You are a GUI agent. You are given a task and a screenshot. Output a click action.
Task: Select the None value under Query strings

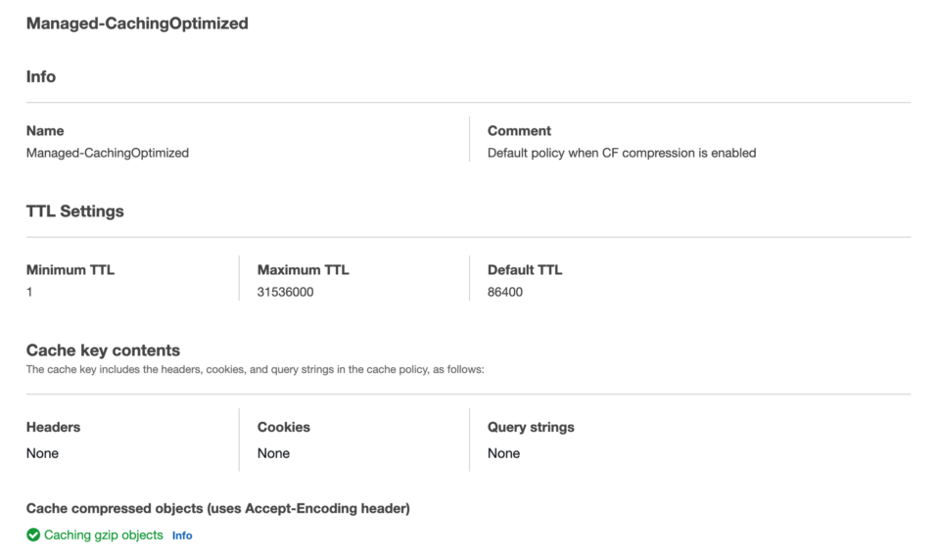503,453
